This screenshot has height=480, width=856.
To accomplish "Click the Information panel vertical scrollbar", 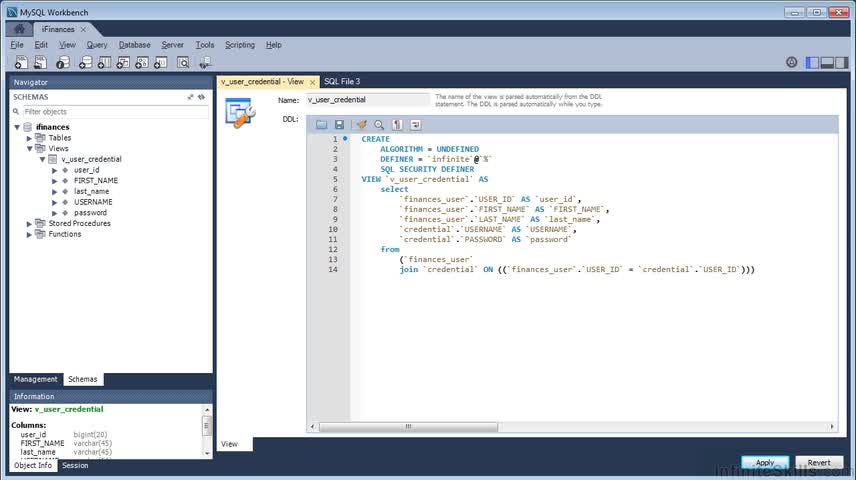I will pos(207,431).
